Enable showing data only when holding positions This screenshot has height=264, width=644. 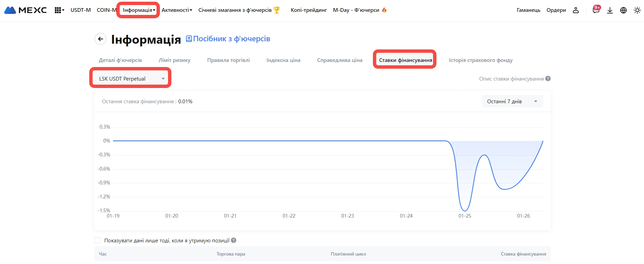point(97,240)
